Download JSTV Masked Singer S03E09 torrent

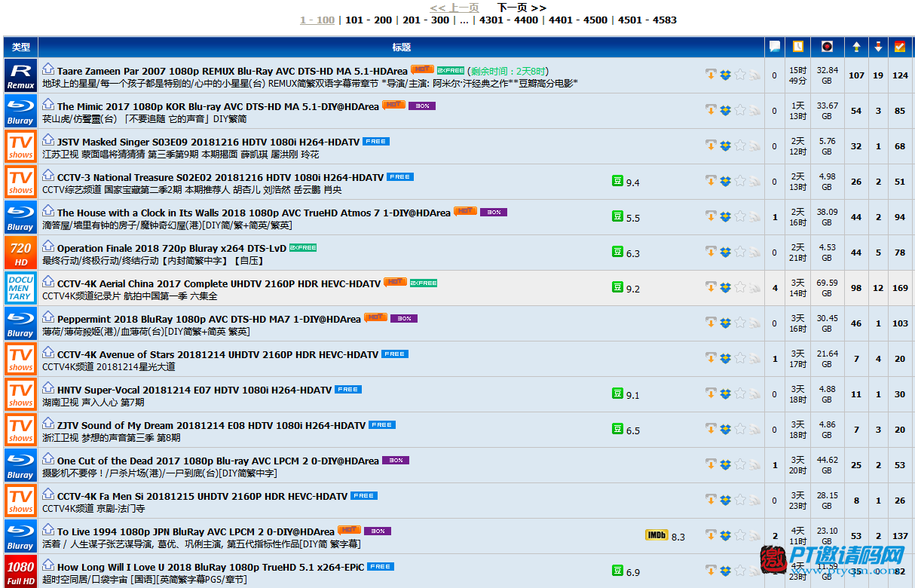[x=710, y=145]
